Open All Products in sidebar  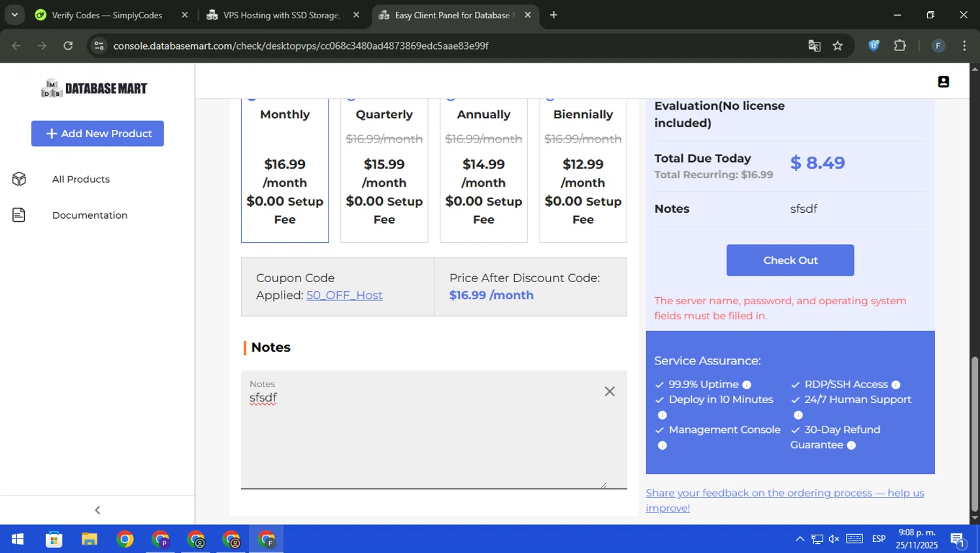click(x=81, y=179)
